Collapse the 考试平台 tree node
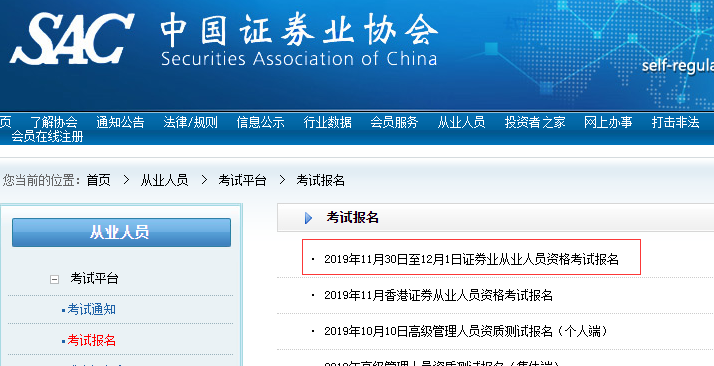714x366 pixels. tap(54, 280)
